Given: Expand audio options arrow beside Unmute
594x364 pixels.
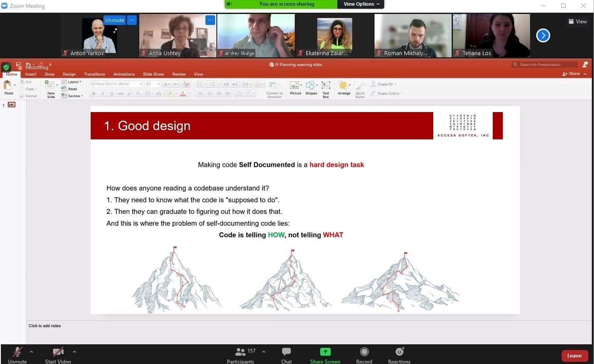Looking at the screenshot, I should pos(32,351).
